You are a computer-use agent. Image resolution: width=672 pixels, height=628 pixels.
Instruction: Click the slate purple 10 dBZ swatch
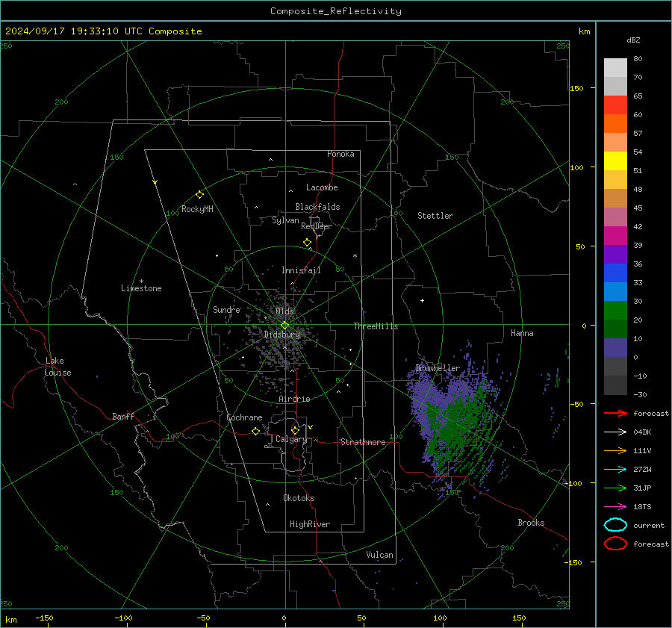click(615, 348)
